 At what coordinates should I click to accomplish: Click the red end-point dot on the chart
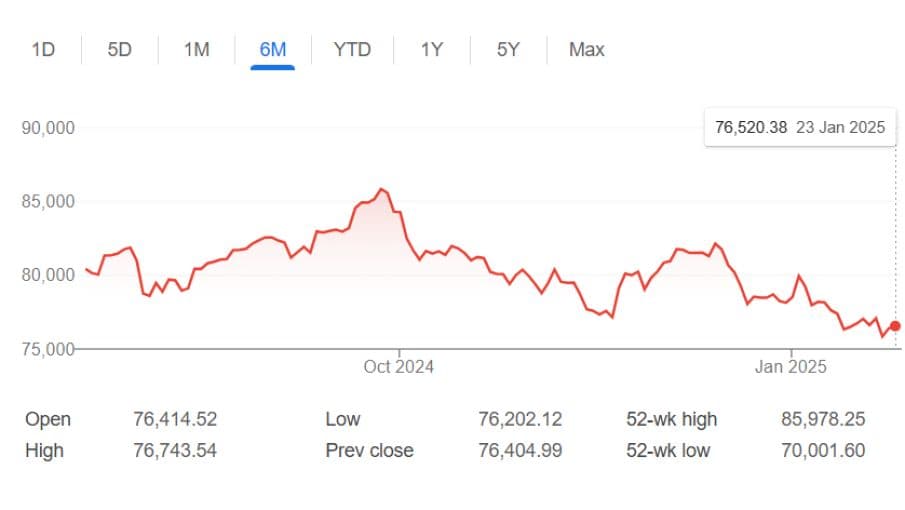[x=895, y=326]
